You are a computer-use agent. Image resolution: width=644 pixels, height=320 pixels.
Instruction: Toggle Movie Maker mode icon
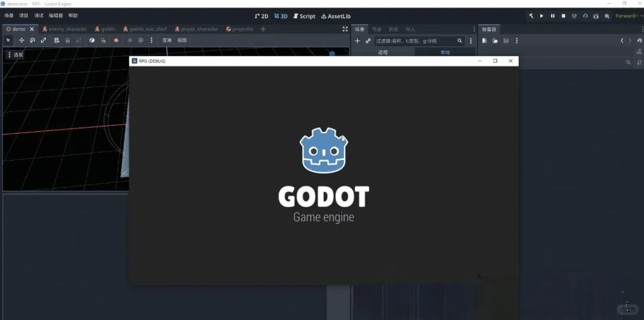pos(606,16)
